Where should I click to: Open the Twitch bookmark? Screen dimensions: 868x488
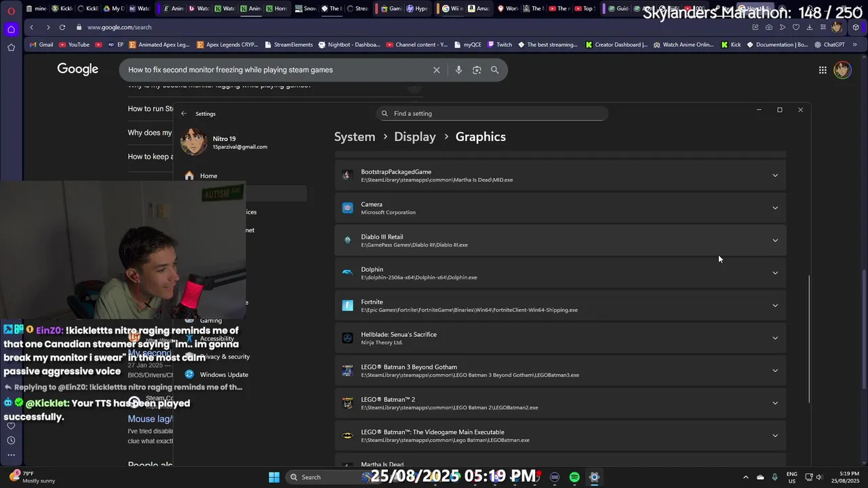coord(500,45)
